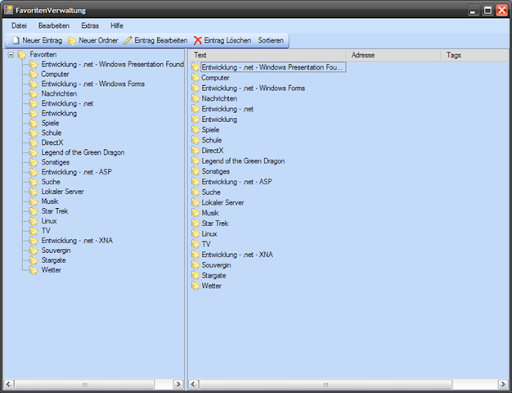The height and width of the screenshot is (393, 512).
Task: Click right arrow of tree panel scrollbar
Action: [178, 384]
